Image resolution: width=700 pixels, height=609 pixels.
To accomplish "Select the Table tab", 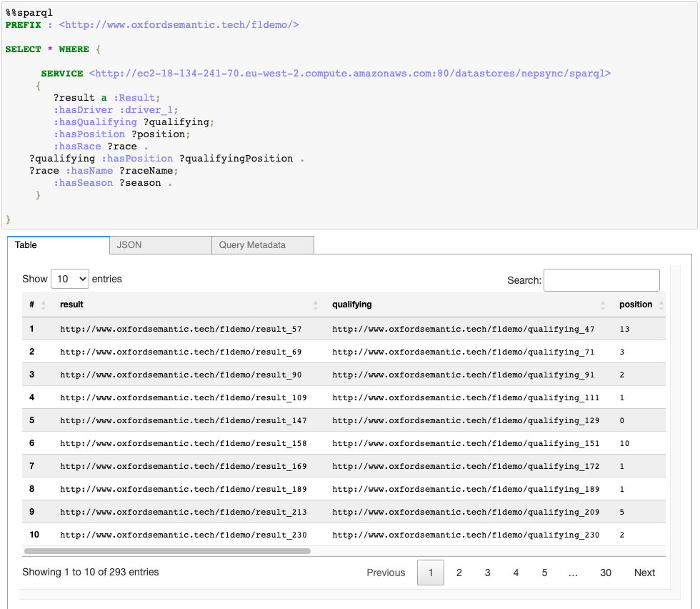I will pos(26,244).
